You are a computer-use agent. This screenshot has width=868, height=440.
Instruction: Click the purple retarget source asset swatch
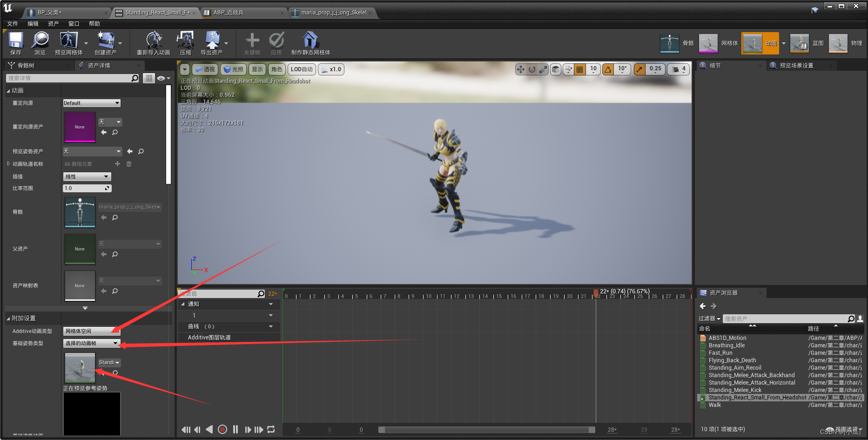[x=80, y=127]
